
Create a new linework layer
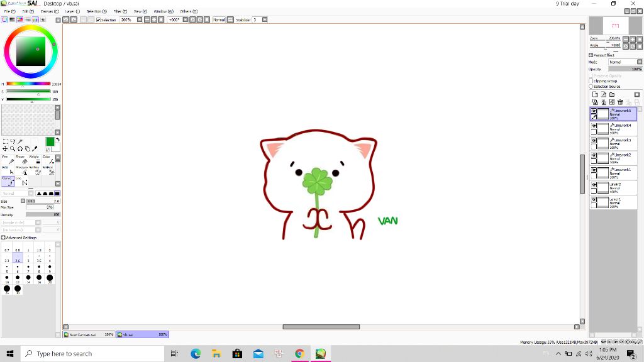[603, 94]
